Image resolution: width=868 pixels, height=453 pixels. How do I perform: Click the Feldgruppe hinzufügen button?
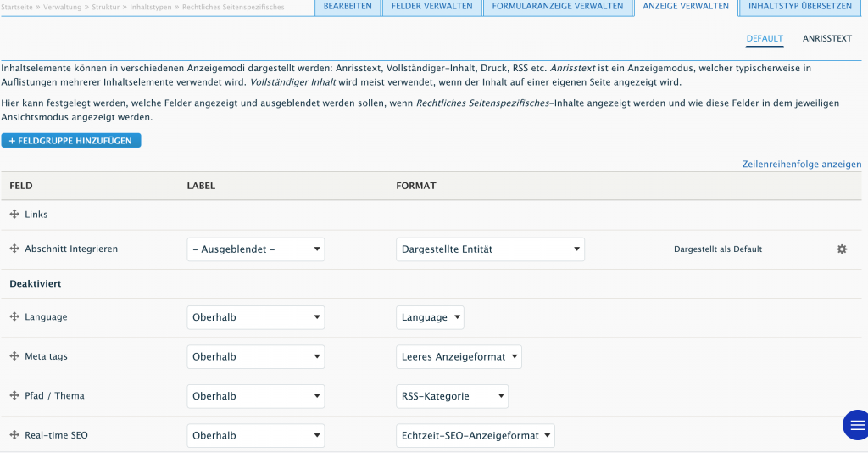71,141
